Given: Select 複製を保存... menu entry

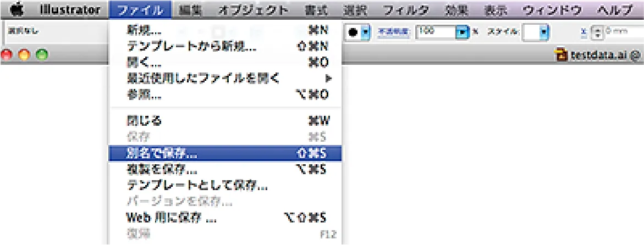Looking at the screenshot, I should point(225,169).
